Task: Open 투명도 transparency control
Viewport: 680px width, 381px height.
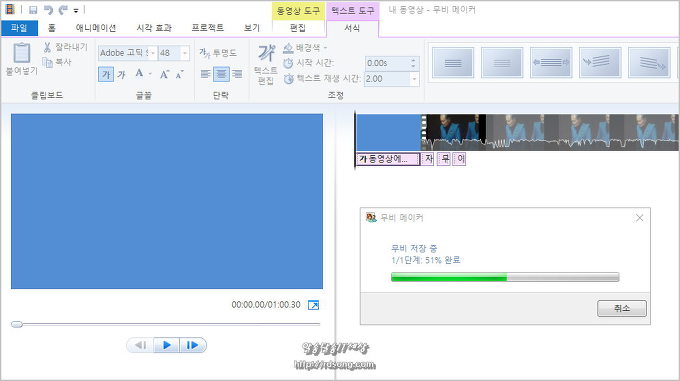Action: pos(218,53)
